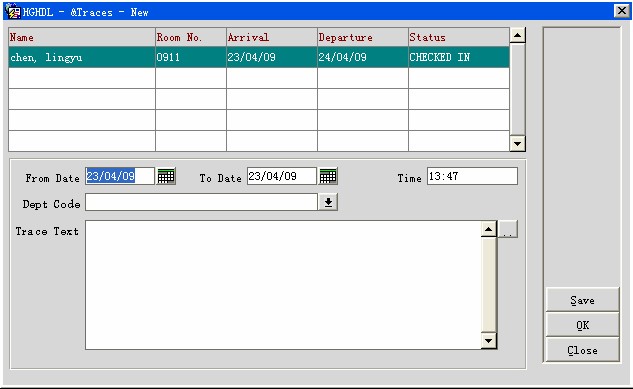The image size is (633, 389).
Task: Click the ellipsis button beside Trace Text
Action: pos(508,230)
